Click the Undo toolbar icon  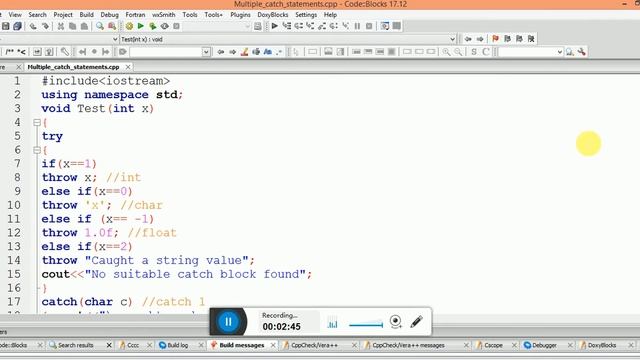33,26
